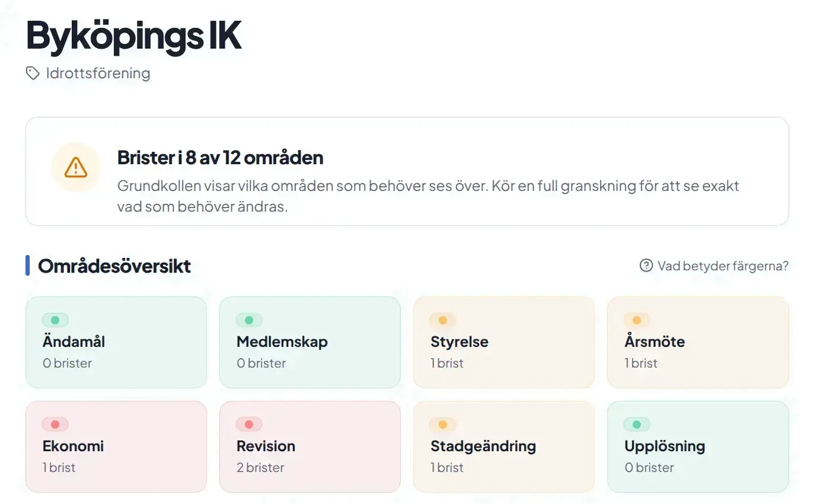Click the green status pill on Medlemskap
The width and height of the screenshot is (817, 504).
pyautogui.click(x=249, y=320)
